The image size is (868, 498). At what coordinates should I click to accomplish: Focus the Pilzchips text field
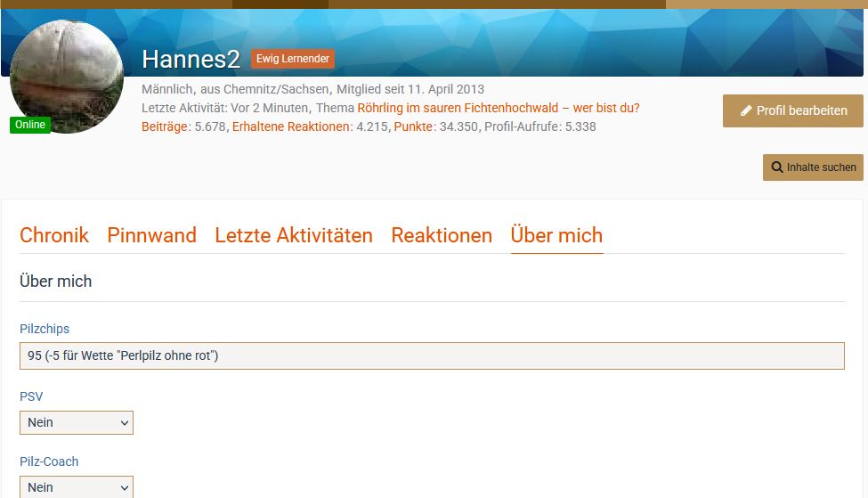432,355
